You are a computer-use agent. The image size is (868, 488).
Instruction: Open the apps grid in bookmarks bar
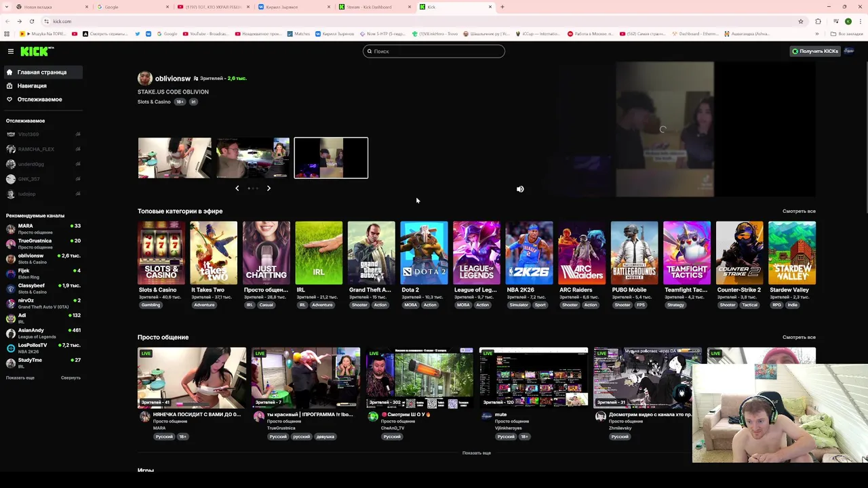pos(7,34)
